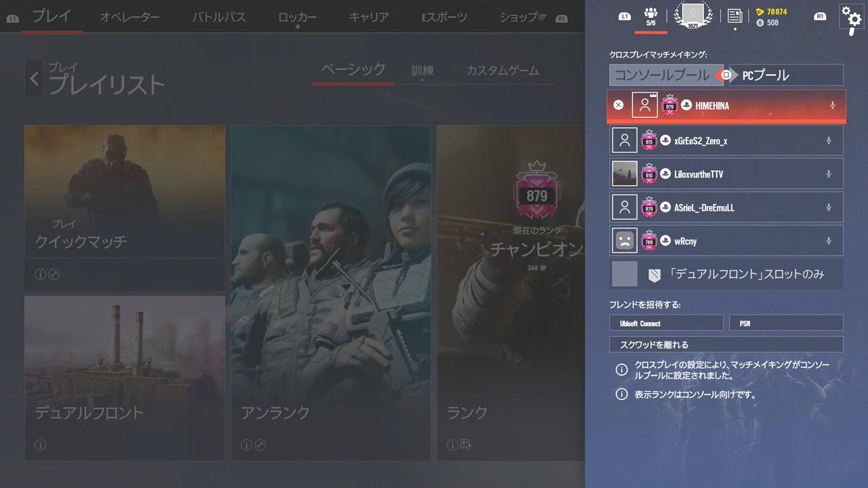Viewport: 868px width, 488px height.
Task: Click the shield icon in the Dual Front slot
Action: [653, 275]
